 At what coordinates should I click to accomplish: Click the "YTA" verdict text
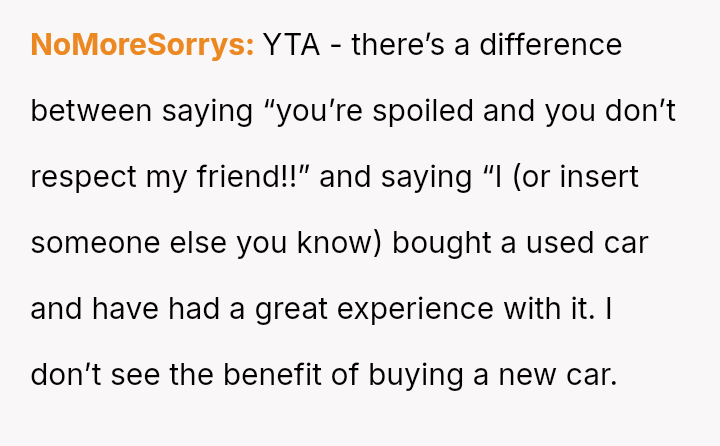[x=292, y=45]
